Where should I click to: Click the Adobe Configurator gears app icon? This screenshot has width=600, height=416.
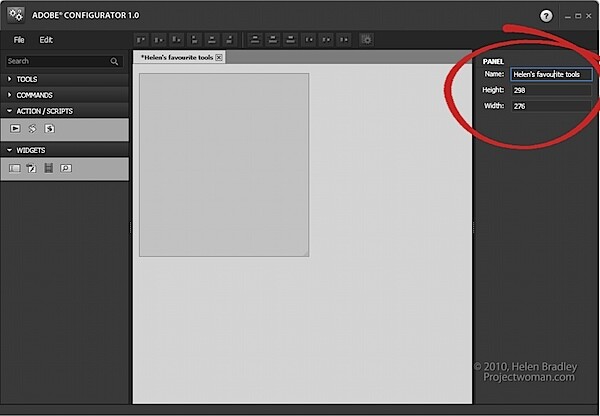(16, 15)
